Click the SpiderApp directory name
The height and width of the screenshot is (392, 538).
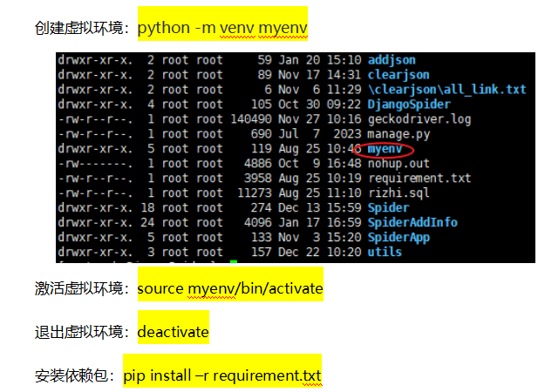398,237
